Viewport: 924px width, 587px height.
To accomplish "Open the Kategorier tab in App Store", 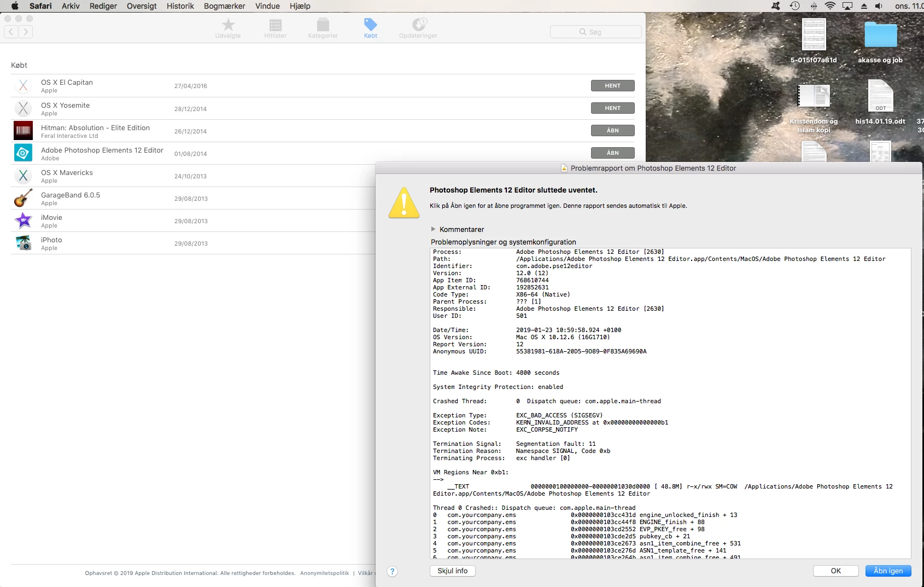I will (x=323, y=28).
